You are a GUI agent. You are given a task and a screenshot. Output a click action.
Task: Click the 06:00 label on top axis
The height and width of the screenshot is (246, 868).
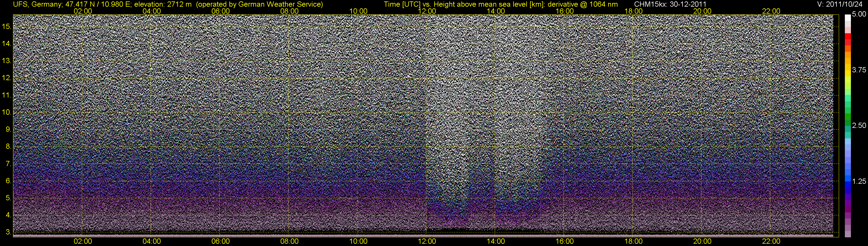tap(220, 11)
